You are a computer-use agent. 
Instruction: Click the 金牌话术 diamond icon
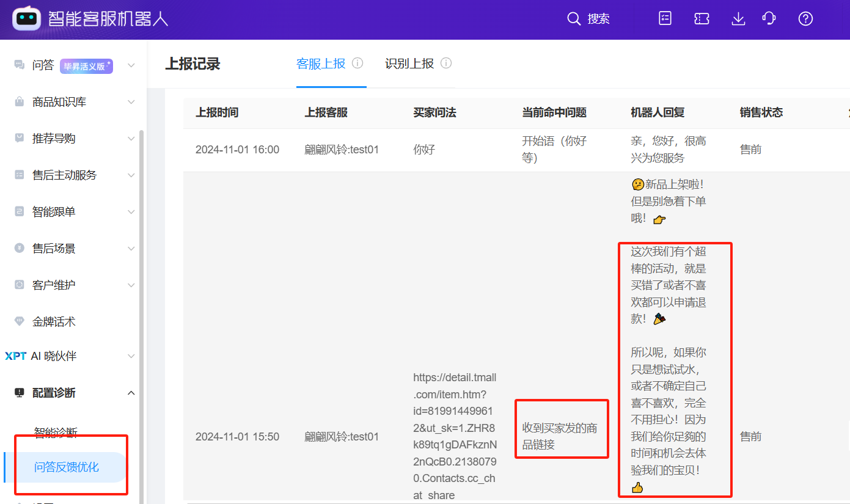(x=20, y=321)
